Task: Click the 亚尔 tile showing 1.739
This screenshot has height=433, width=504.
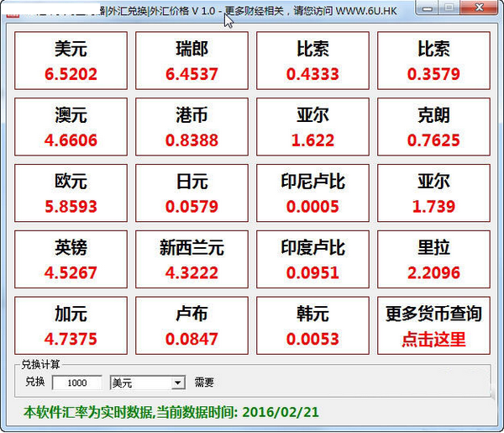Action: [433, 193]
